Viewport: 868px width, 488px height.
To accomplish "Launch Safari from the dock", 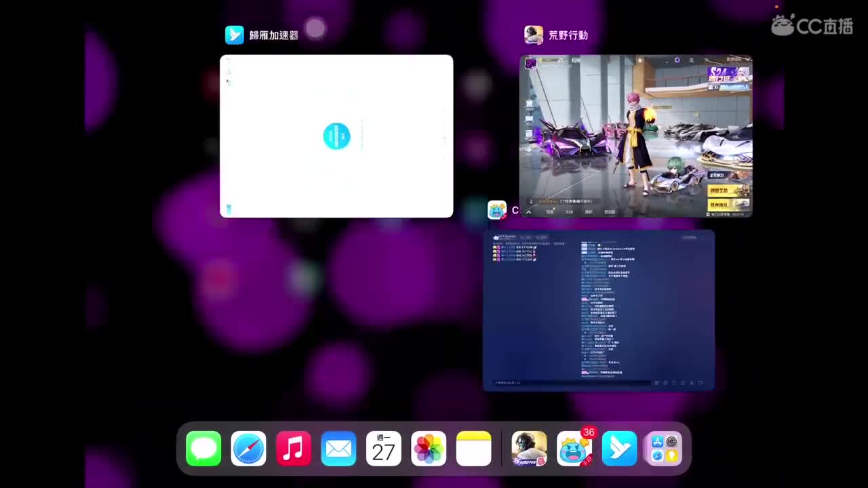I will 248,449.
